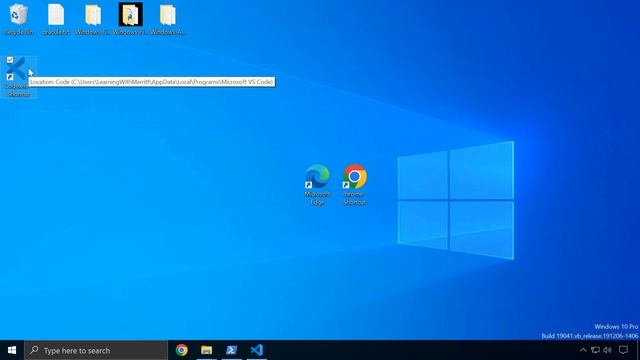Open the network status tray icon

596,350
